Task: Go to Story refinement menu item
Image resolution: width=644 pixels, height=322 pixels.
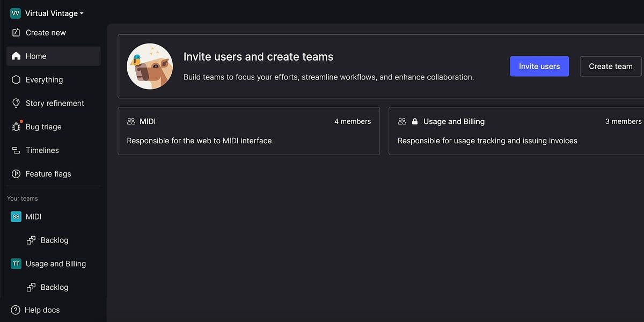Action: click(53, 103)
